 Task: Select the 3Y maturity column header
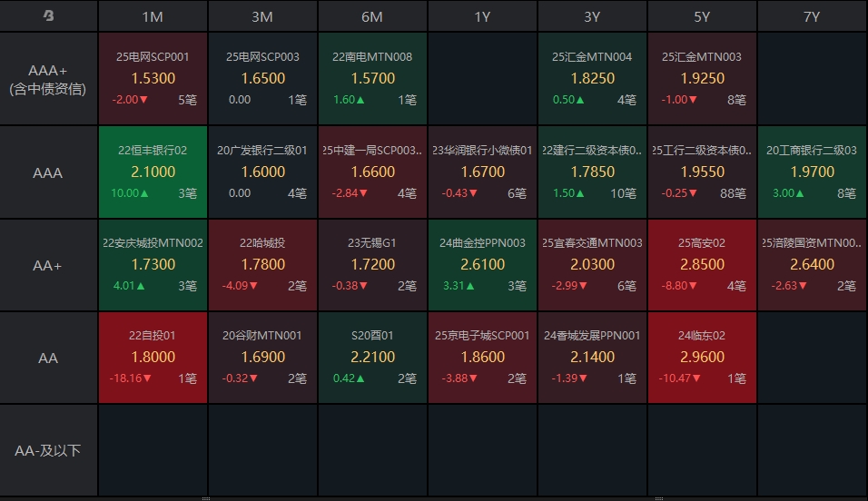(x=592, y=16)
